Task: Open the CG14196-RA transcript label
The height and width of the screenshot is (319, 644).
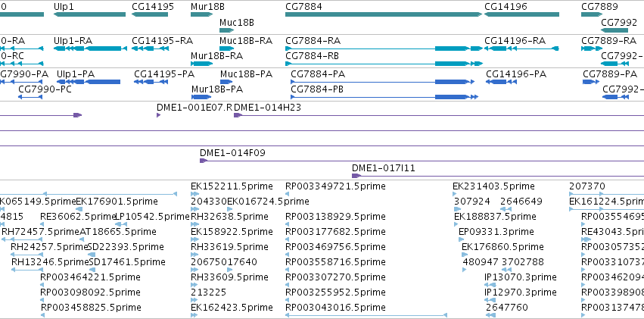Action: pyautogui.click(x=515, y=41)
